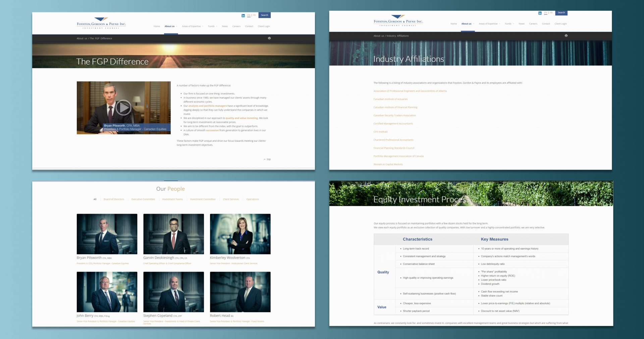644x339 pixels.
Task: Select the 'All' filter under Our People
Action: tap(95, 199)
